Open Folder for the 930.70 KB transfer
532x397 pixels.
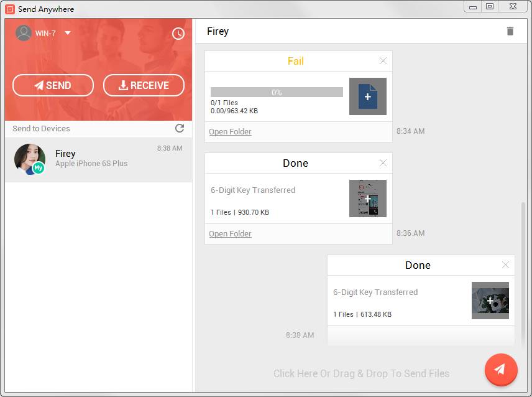(x=230, y=233)
